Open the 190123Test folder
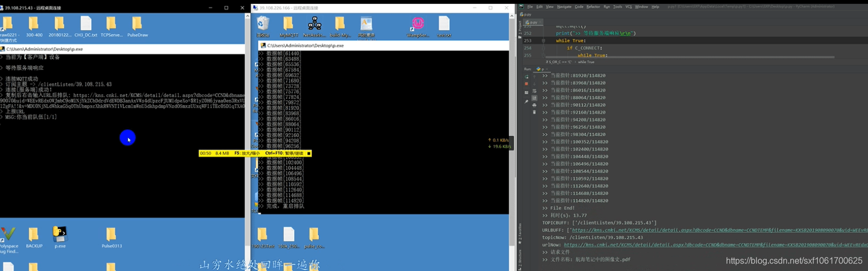The height and width of the screenshot is (271, 868). point(263,238)
